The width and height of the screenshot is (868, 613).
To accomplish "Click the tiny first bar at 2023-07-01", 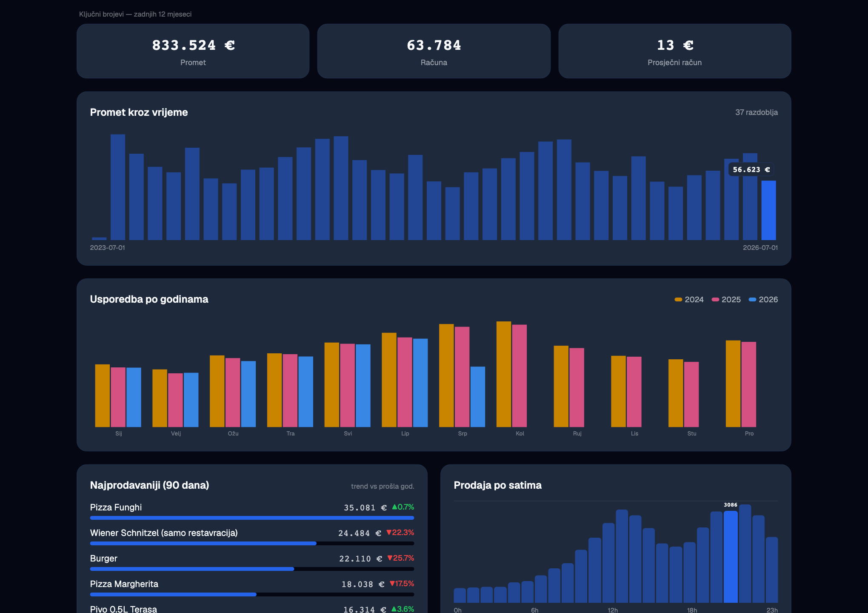I will [99, 239].
